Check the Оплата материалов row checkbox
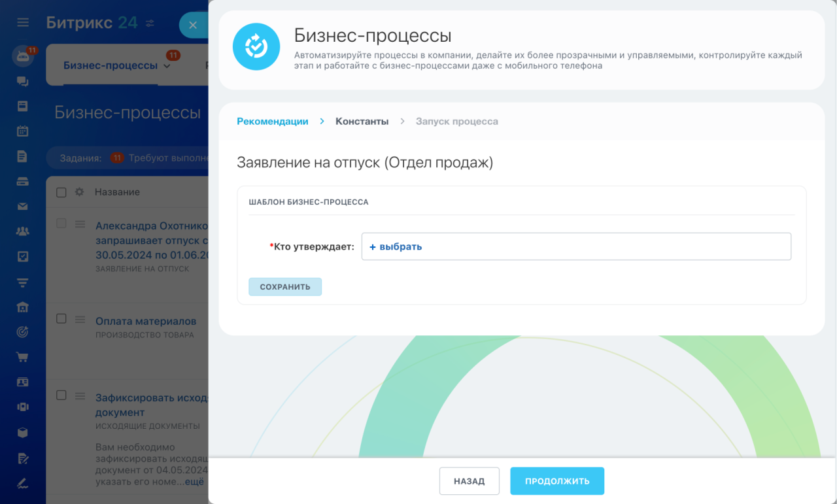The width and height of the screenshot is (837, 504). tap(61, 318)
